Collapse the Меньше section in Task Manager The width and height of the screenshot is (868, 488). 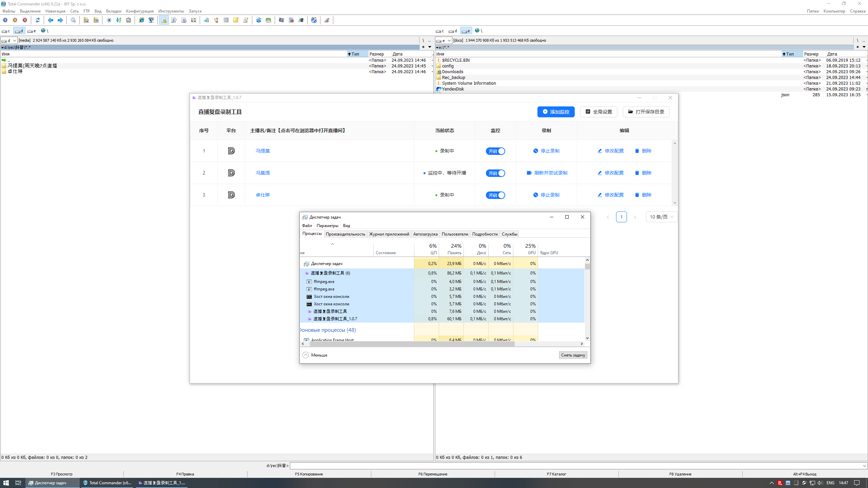315,355
